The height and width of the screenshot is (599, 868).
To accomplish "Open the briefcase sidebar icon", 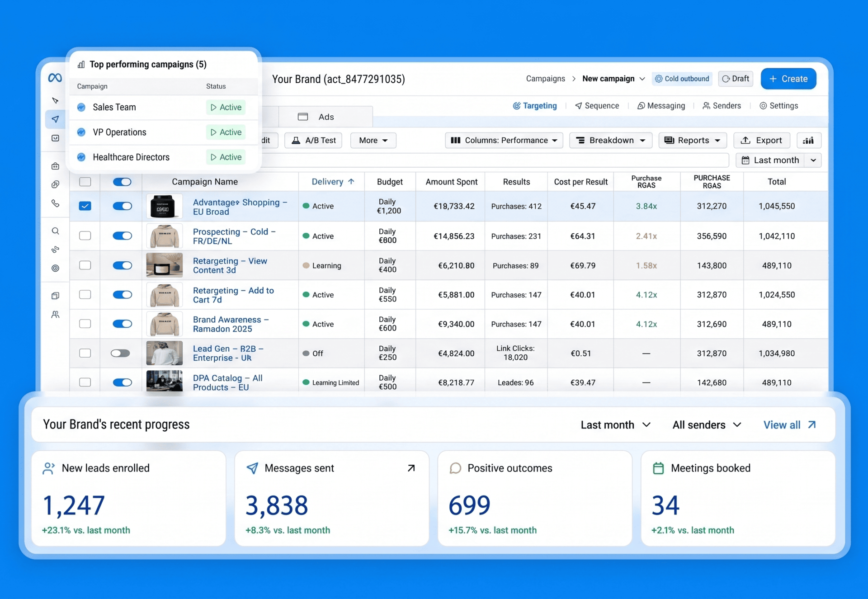I will pos(55,166).
